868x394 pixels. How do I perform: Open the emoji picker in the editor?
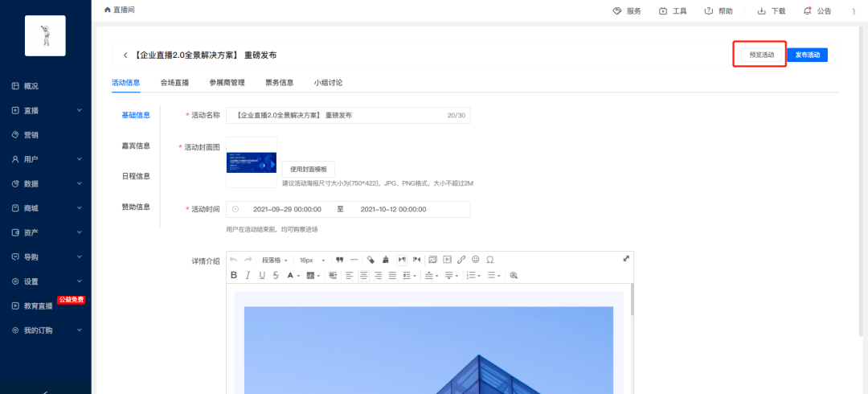pos(476,260)
